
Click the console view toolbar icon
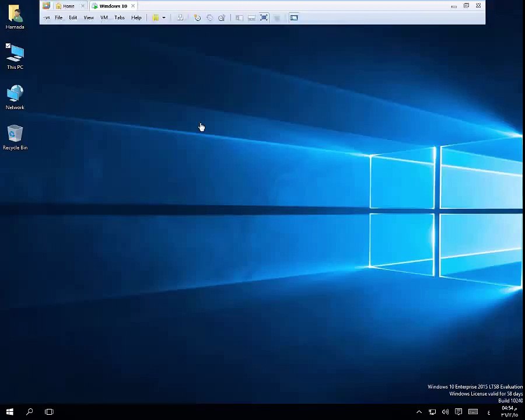(x=294, y=17)
